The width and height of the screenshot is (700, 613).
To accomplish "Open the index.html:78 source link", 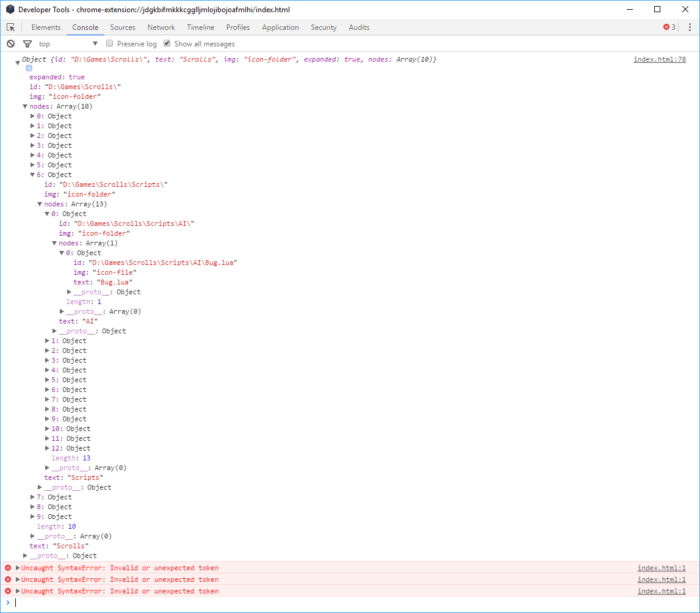I will [x=659, y=59].
